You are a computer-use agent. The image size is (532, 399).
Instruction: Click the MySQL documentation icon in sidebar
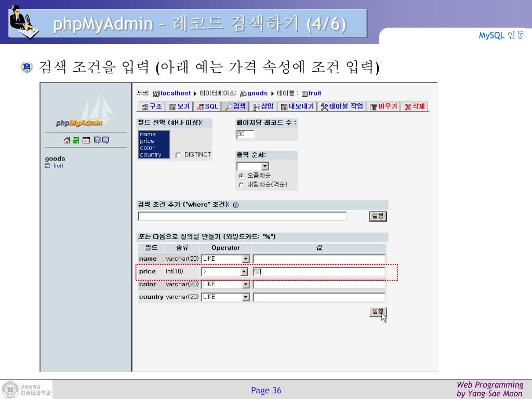tap(105, 140)
